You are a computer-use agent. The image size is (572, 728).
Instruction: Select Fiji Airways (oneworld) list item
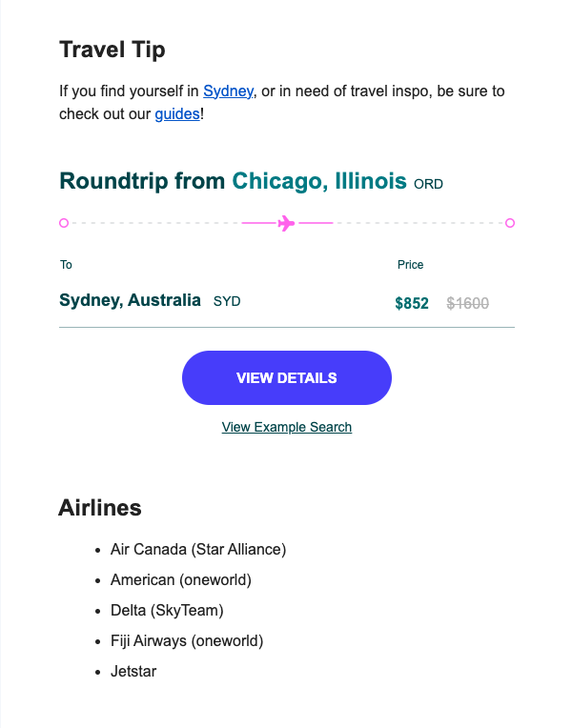[x=187, y=640]
